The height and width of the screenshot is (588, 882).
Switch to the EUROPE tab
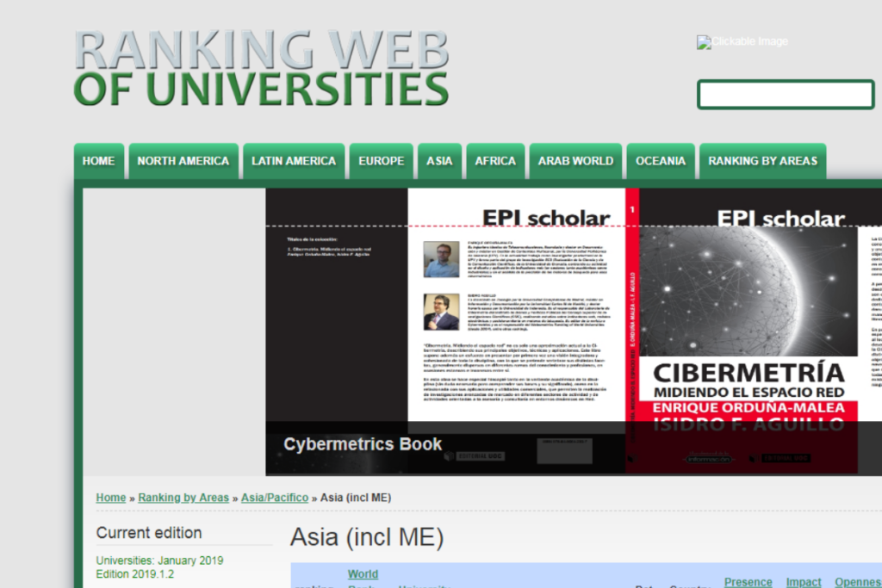coord(381,161)
